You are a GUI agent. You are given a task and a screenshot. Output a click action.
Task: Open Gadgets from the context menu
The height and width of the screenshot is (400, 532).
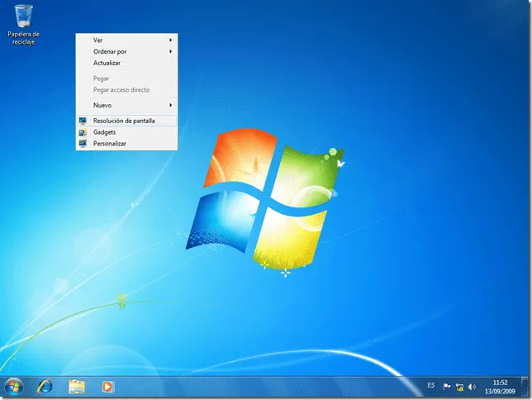point(126,132)
